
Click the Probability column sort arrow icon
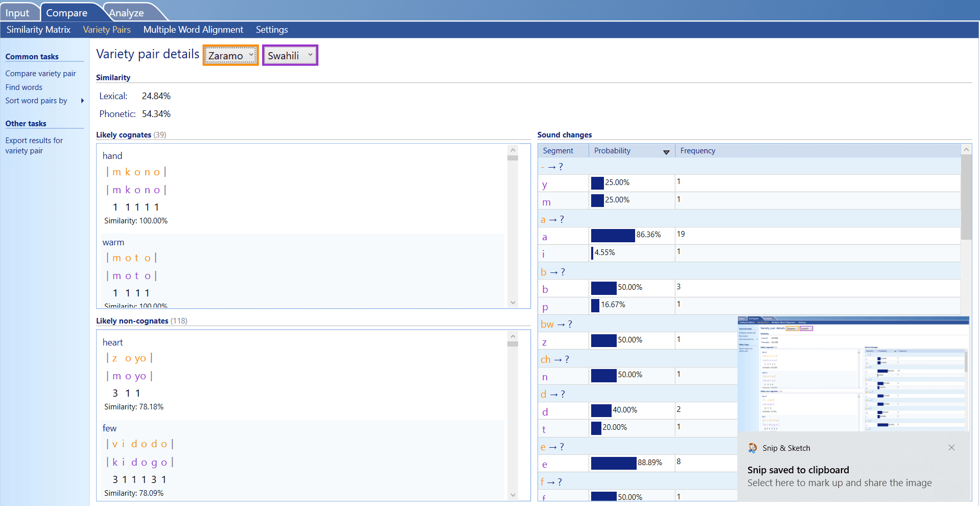pos(667,152)
